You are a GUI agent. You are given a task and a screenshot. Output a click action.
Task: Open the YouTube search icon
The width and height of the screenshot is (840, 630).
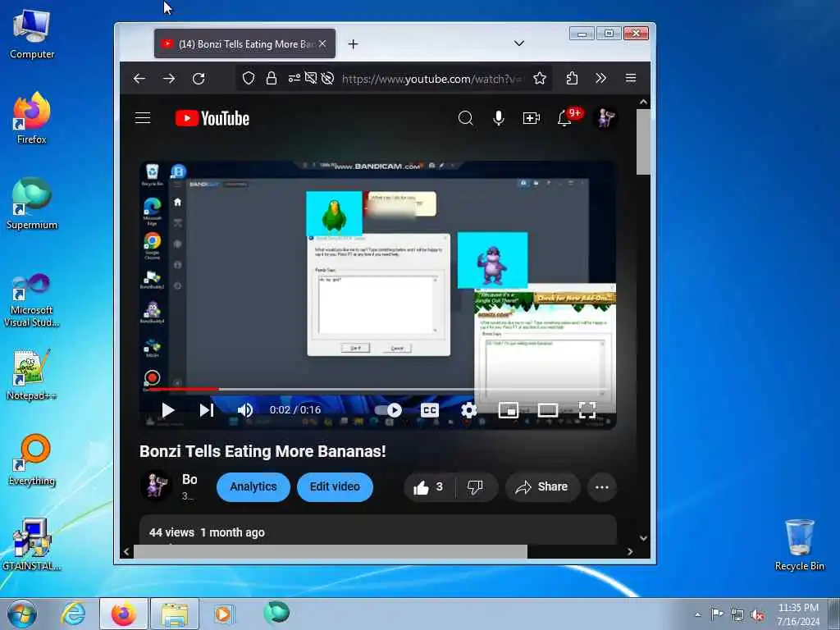(x=466, y=118)
